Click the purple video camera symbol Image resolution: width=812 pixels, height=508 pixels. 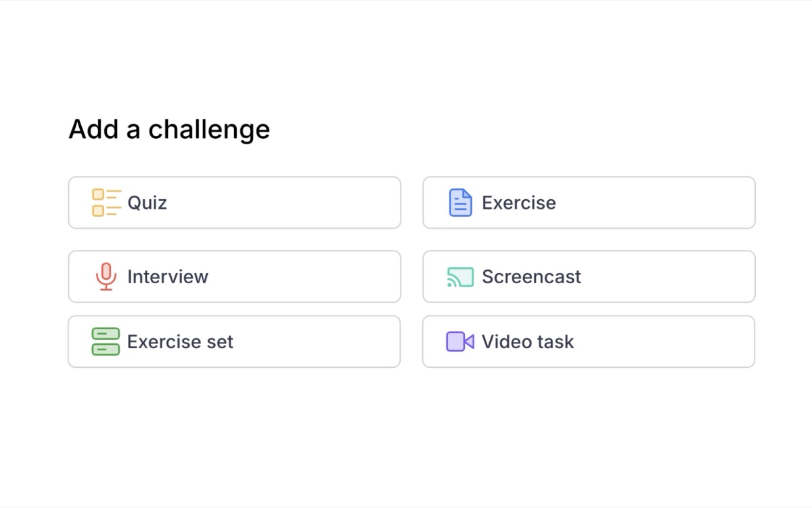(459, 341)
